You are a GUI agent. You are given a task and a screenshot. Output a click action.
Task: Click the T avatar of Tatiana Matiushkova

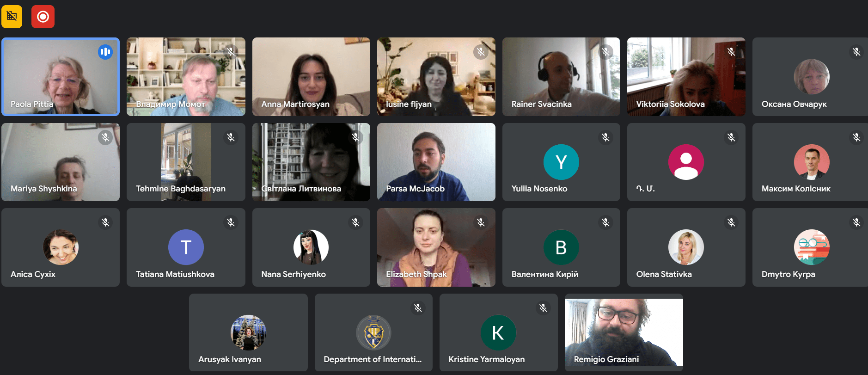click(186, 247)
